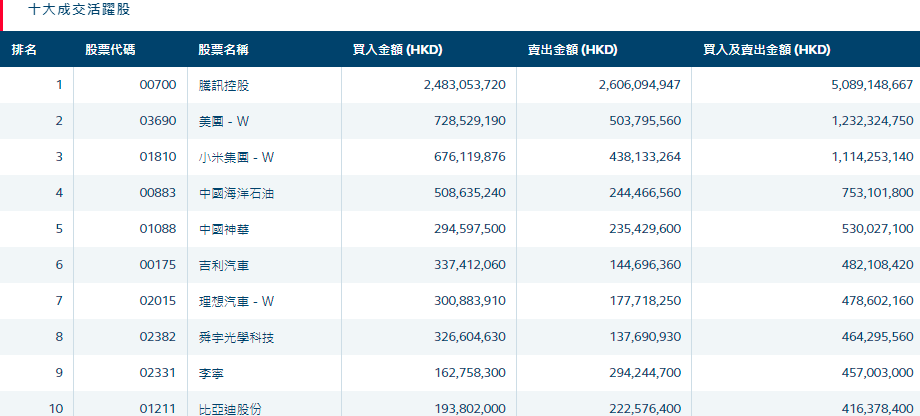Select stock name 中國海洋石油
The width and height of the screenshot is (920, 416).
coord(236,193)
